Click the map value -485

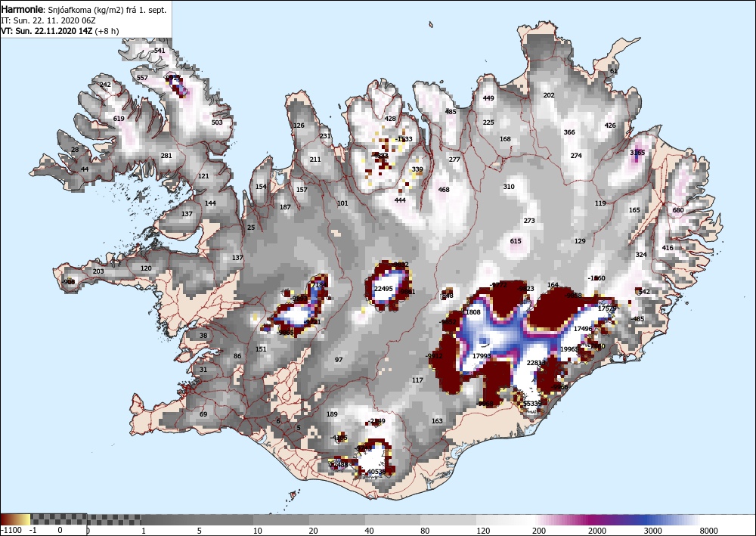click(638, 319)
